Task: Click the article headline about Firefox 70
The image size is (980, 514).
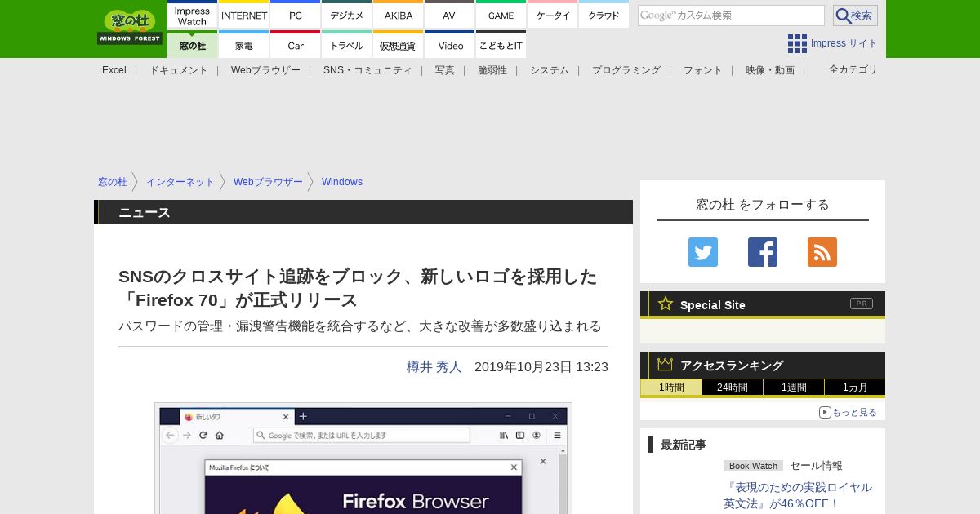Action: tap(358, 288)
